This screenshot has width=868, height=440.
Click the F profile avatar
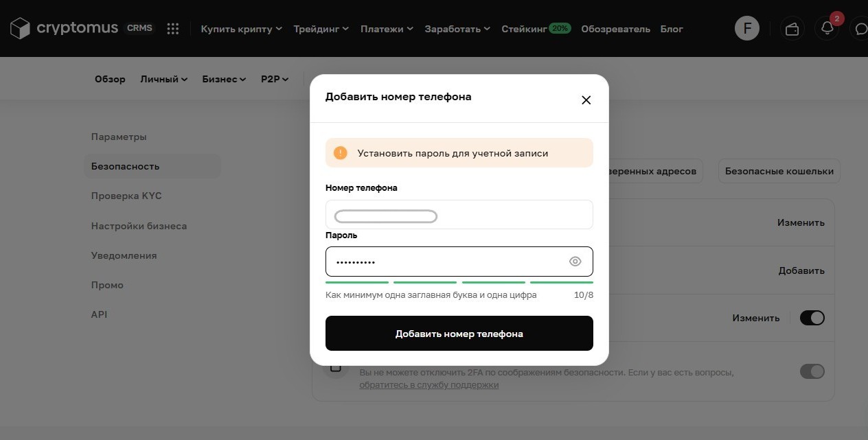pyautogui.click(x=747, y=29)
